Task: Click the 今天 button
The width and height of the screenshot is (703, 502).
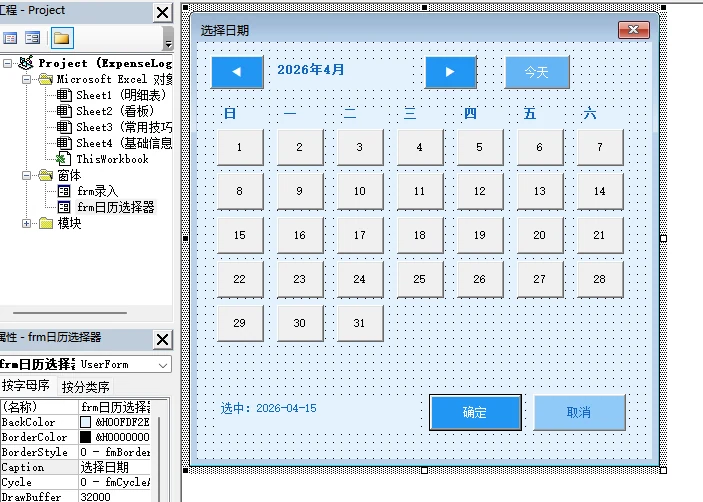Action: coord(537,72)
